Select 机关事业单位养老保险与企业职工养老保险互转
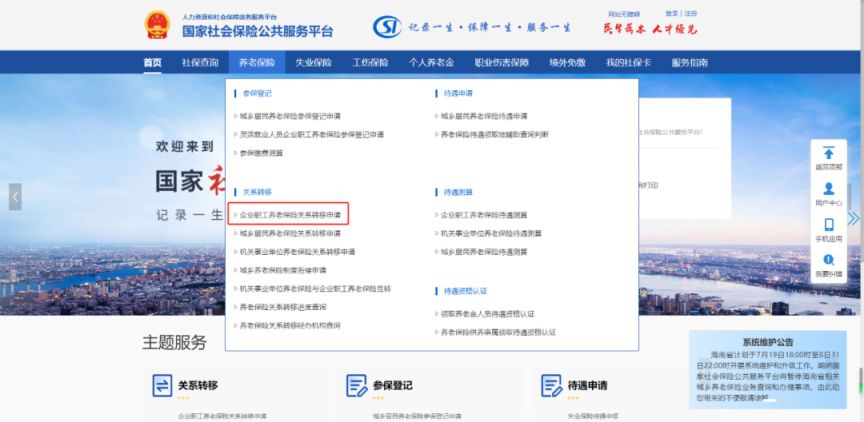864x422 pixels. [x=315, y=289]
